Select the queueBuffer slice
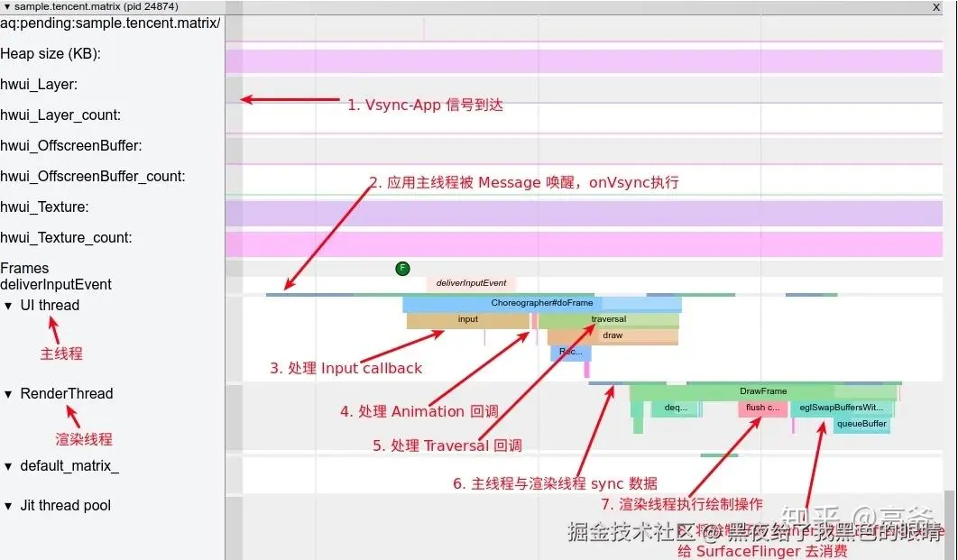This screenshot has height=560, width=958. click(861, 425)
